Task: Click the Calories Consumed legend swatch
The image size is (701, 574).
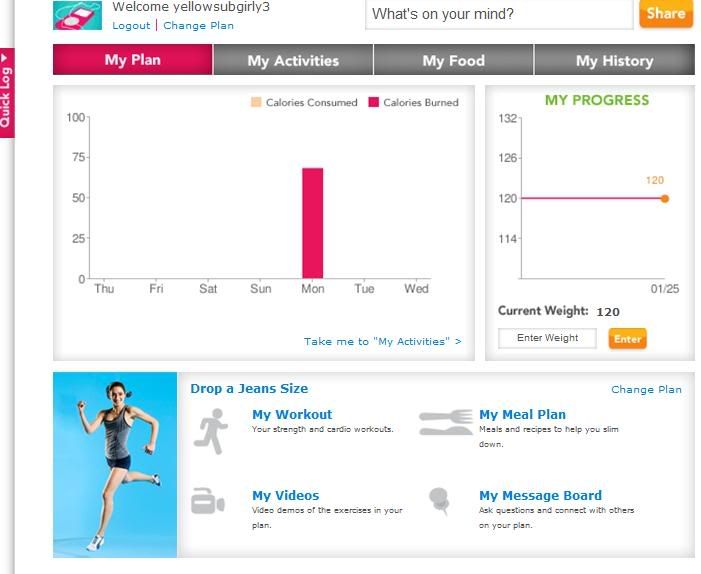Action: pos(255,102)
